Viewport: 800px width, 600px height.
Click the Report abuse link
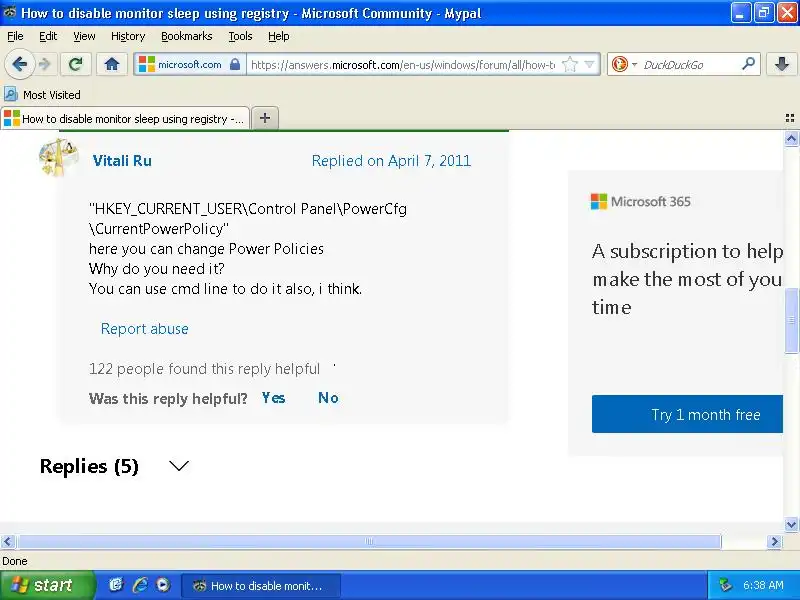144,329
